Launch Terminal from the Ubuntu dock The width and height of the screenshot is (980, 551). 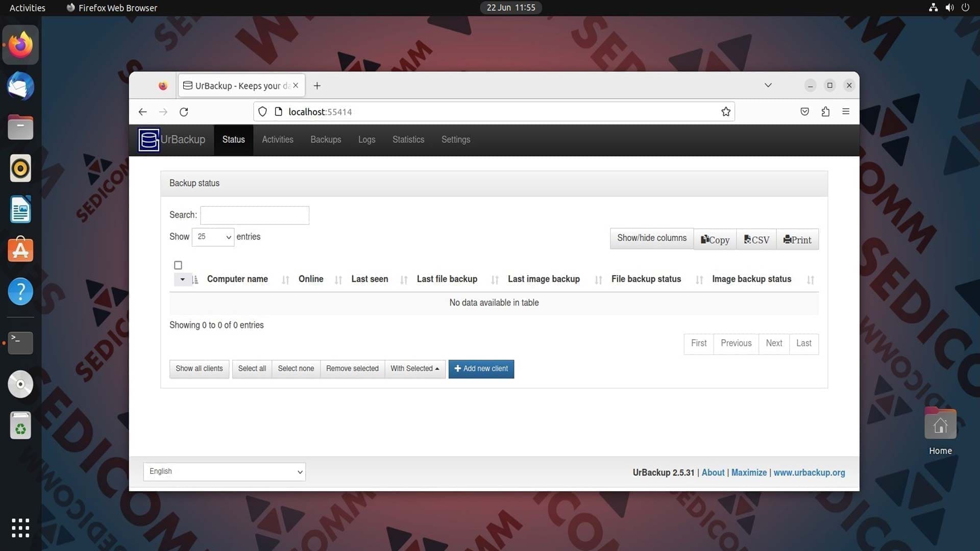[20, 343]
